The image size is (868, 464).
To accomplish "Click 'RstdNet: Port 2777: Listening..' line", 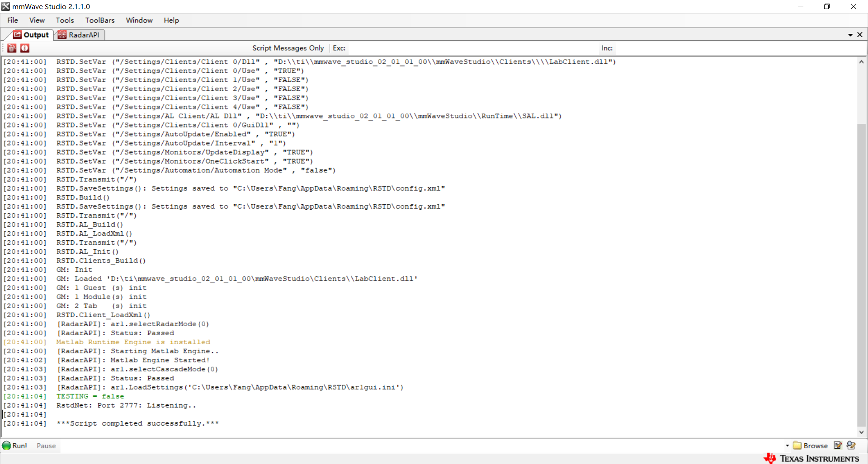I will 126,405.
